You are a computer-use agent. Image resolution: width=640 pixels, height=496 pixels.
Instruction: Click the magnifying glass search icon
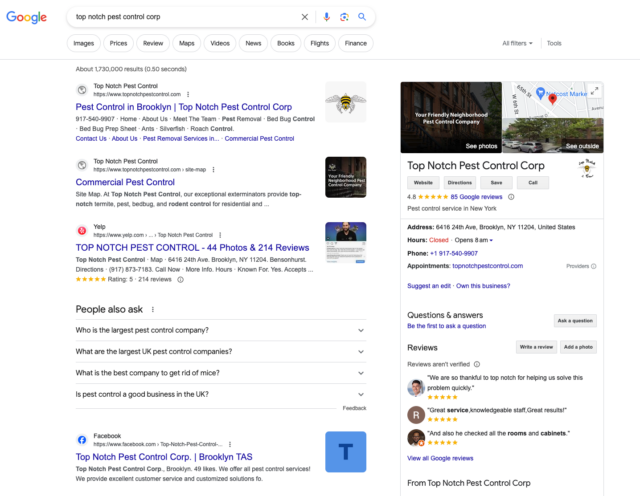point(361,17)
